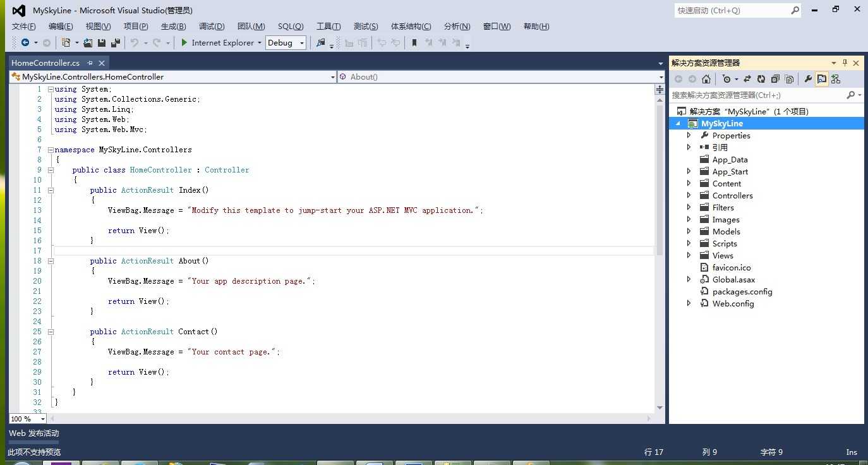
Task: Click the Quick Launch magnifier icon
Action: coord(795,10)
